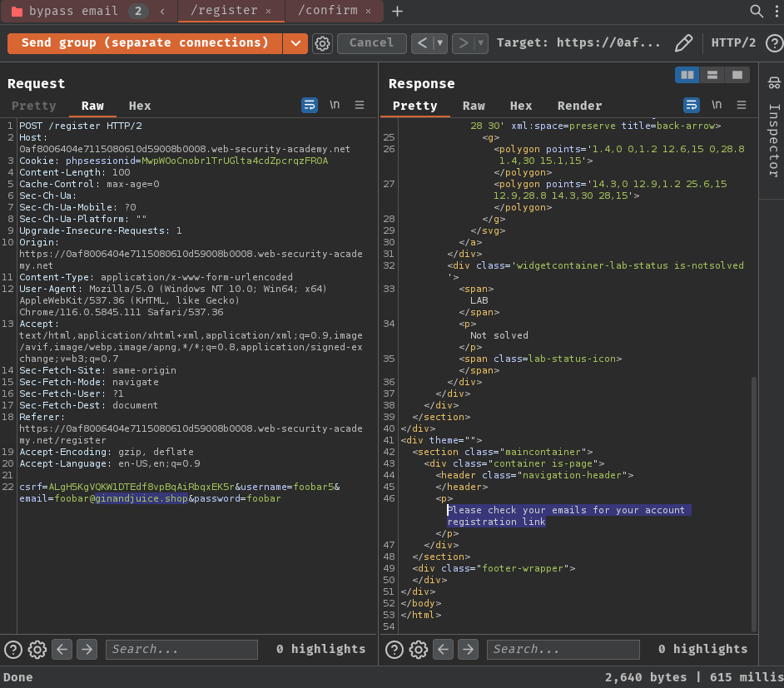This screenshot has height=688, width=784.
Task: Select the bypass email tab group
Action: [73, 11]
